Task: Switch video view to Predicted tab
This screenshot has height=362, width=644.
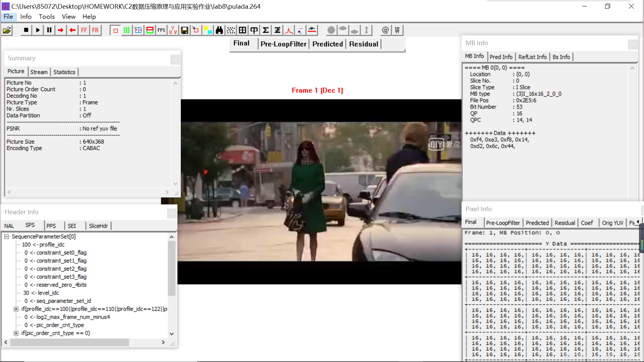Action: [328, 44]
